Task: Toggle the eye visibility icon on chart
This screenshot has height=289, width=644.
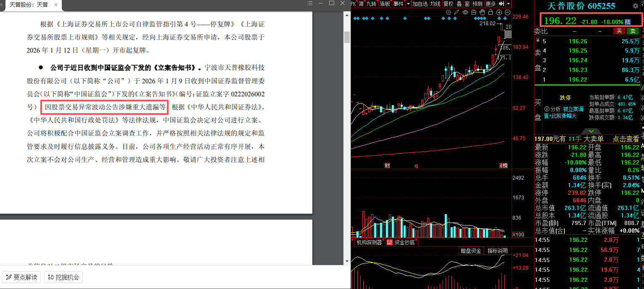Action: pyautogui.click(x=465, y=12)
